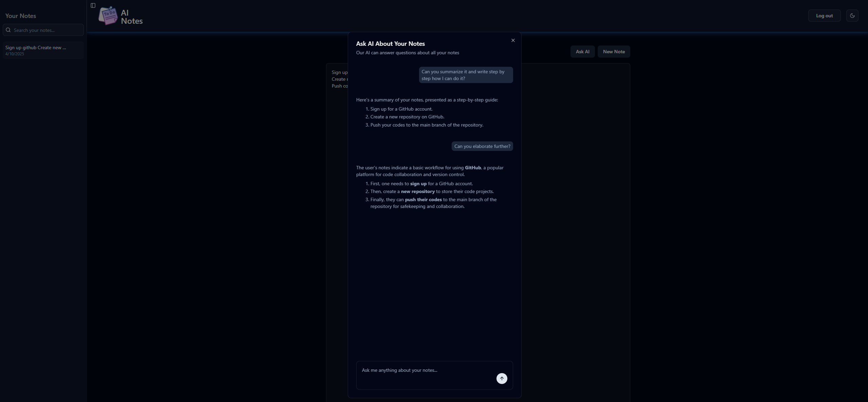The image size is (868, 402).
Task: Click 'Sign up for a GitHub account.' step
Action: coord(401,109)
